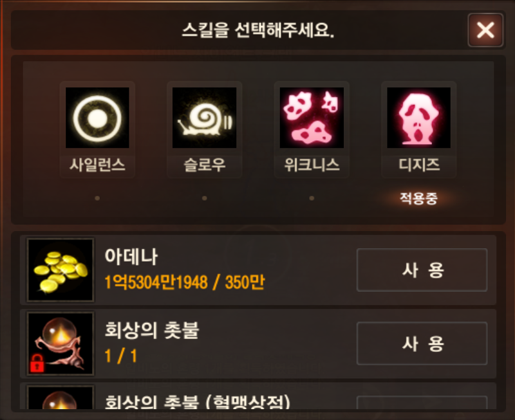The width and height of the screenshot is (515, 420).
Task: Click the 회상의 촛불 (혈맹상점) item name
Action: [x=198, y=401]
